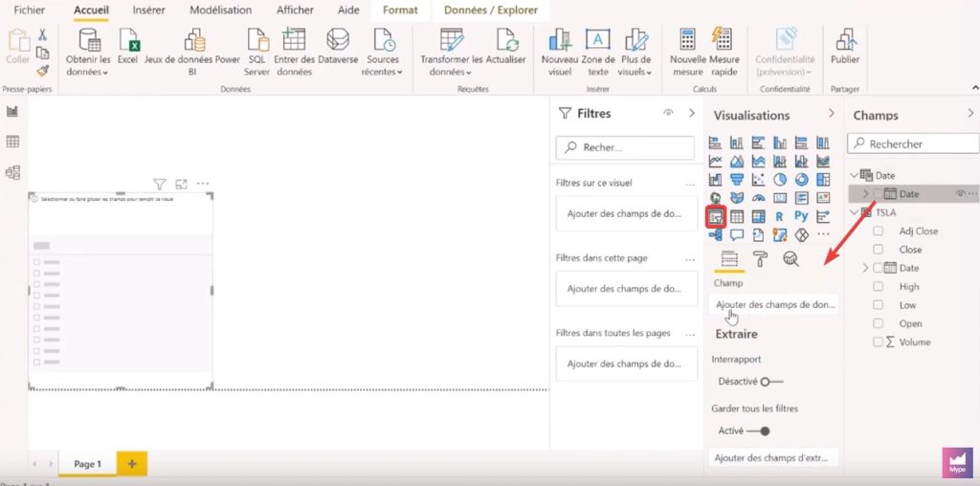The image size is (980, 486).
Task: Open focus mode on the slicer visual
Action: [181, 185]
